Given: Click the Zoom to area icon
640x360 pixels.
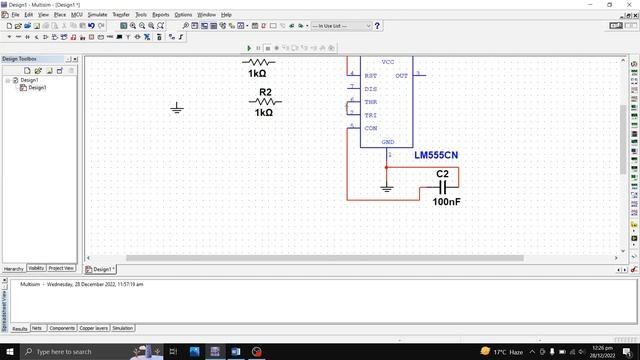Looking at the screenshot, I should [x=151, y=26].
